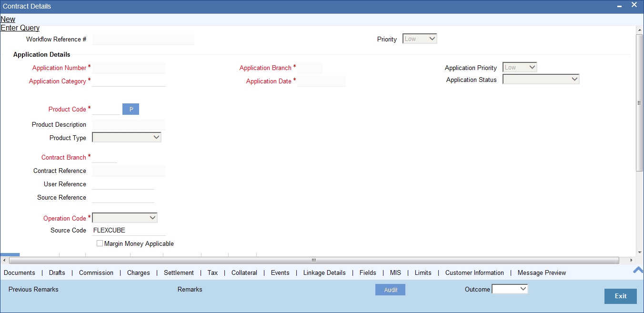Image resolution: width=644 pixels, height=313 pixels.
Task: Open the Linkage Details tab
Action: click(324, 273)
